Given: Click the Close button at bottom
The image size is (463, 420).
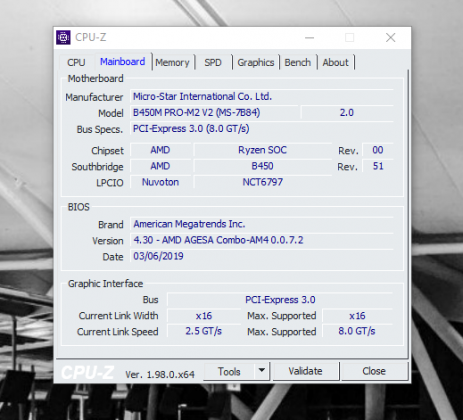Looking at the screenshot, I should (x=374, y=371).
